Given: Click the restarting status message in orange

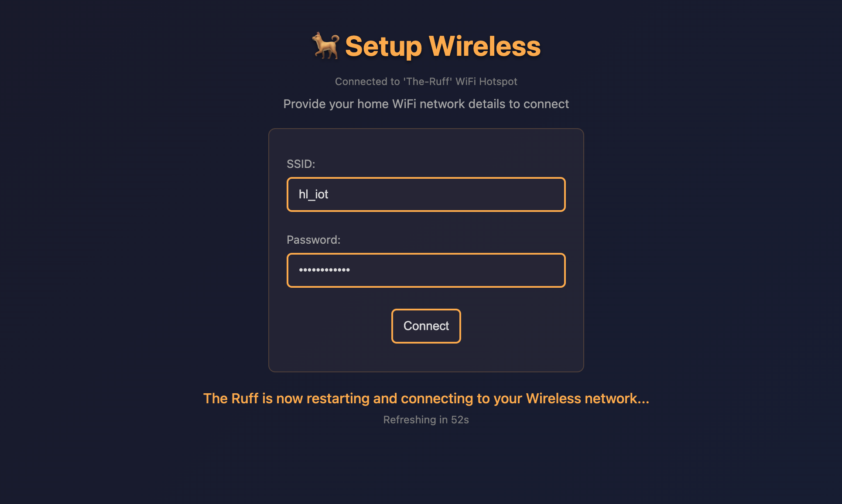Looking at the screenshot, I should [x=426, y=398].
